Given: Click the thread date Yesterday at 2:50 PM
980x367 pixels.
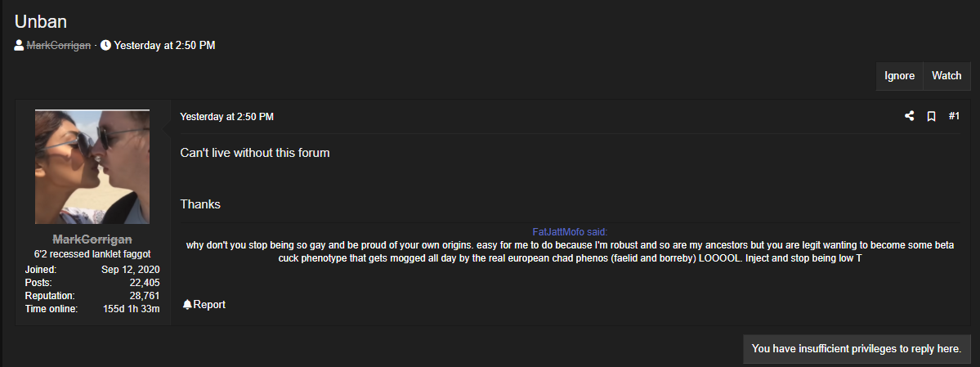Looking at the screenshot, I should point(164,45).
